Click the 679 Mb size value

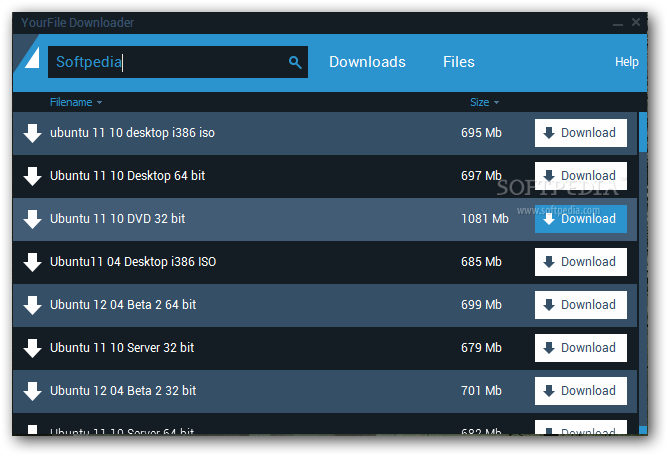pyautogui.click(x=481, y=348)
